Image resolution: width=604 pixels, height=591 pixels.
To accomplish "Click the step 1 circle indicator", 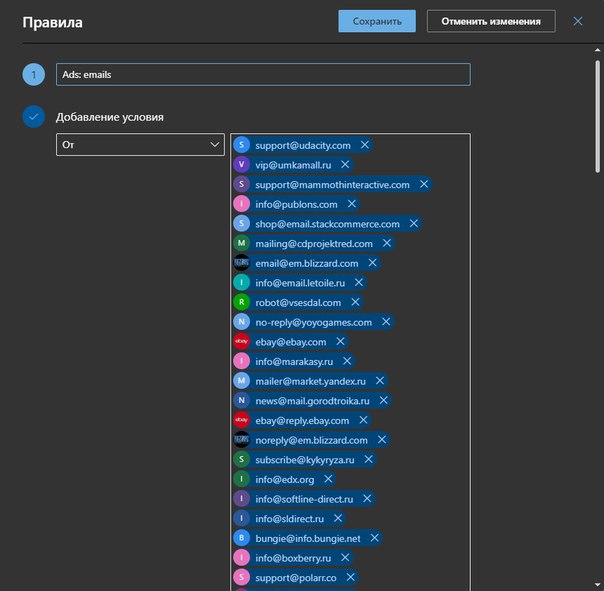I will (34, 74).
